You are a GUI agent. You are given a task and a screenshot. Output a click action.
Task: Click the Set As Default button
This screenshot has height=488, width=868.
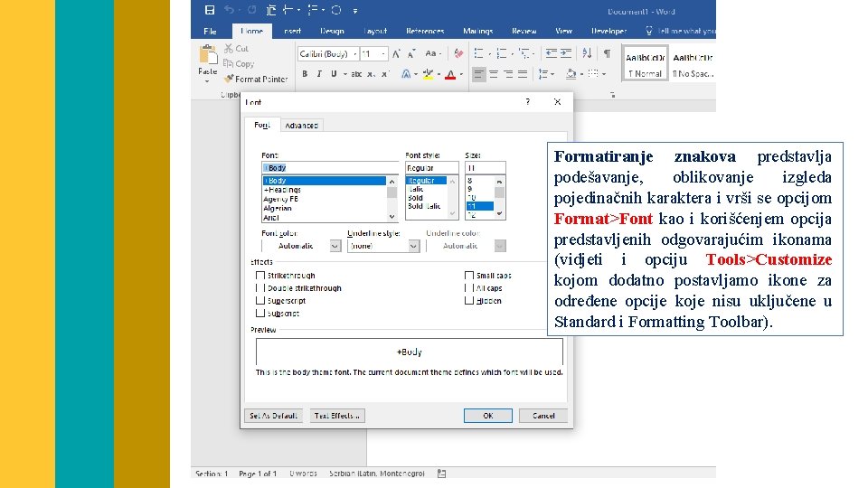273,416
